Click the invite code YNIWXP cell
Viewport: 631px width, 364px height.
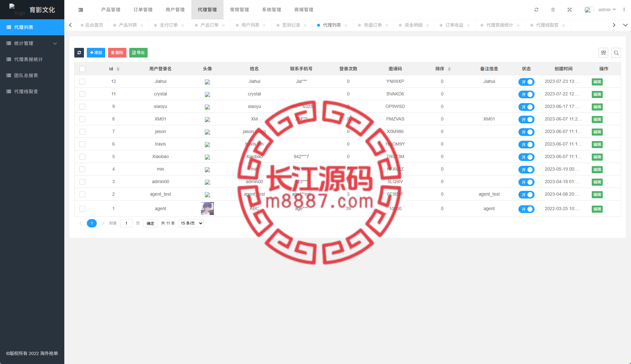click(395, 81)
